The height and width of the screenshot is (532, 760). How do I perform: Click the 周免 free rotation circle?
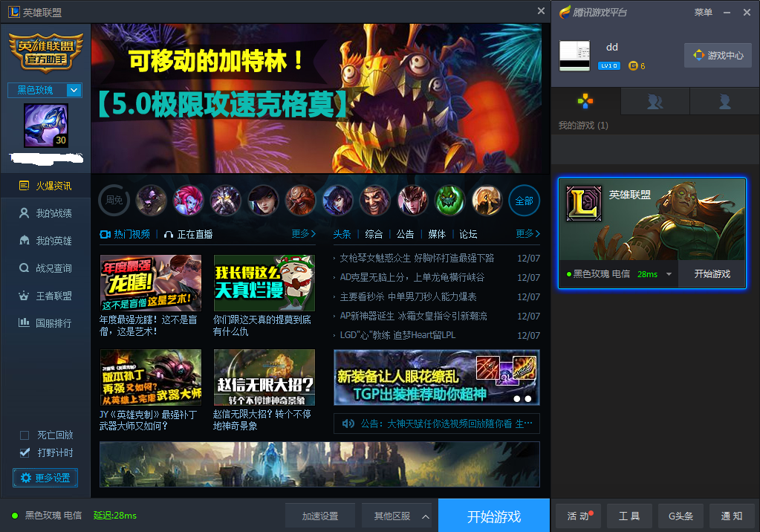(114, 200)
